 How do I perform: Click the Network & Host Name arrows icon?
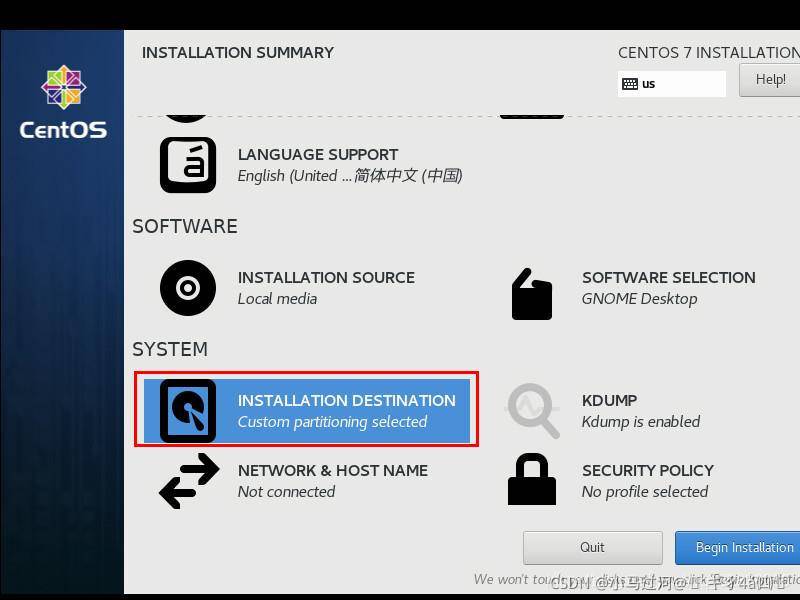click(x=188, y=481)
